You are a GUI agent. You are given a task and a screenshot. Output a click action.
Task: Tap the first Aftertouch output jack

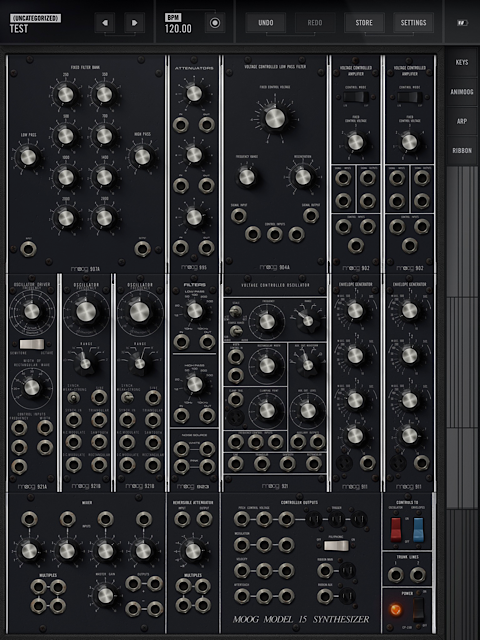click(x=242, y=596)
